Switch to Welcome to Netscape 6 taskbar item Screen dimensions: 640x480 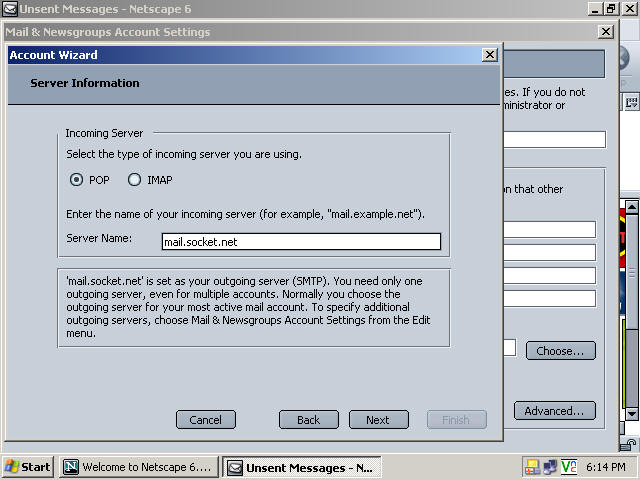click(x=139, y=467)
